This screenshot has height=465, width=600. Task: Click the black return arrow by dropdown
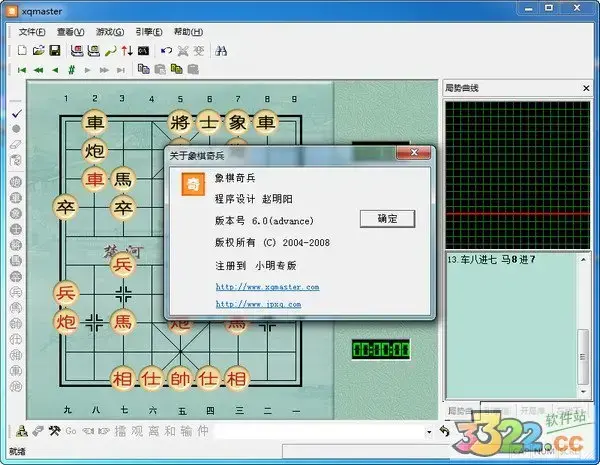coord(444,431)
